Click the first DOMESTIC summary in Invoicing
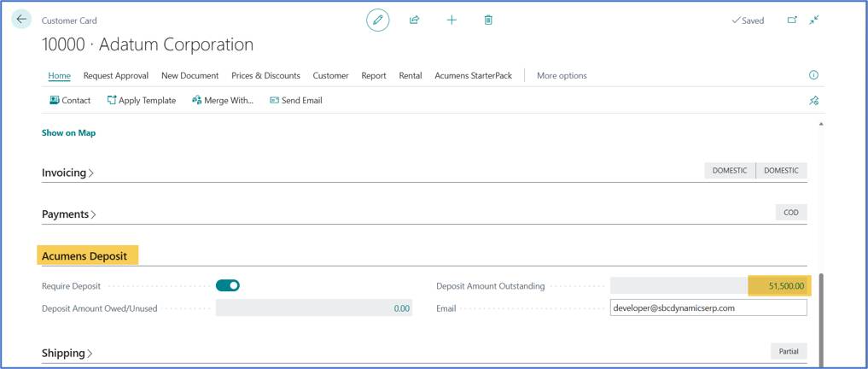This screenshot has width=868, height=369. point(730,171)
